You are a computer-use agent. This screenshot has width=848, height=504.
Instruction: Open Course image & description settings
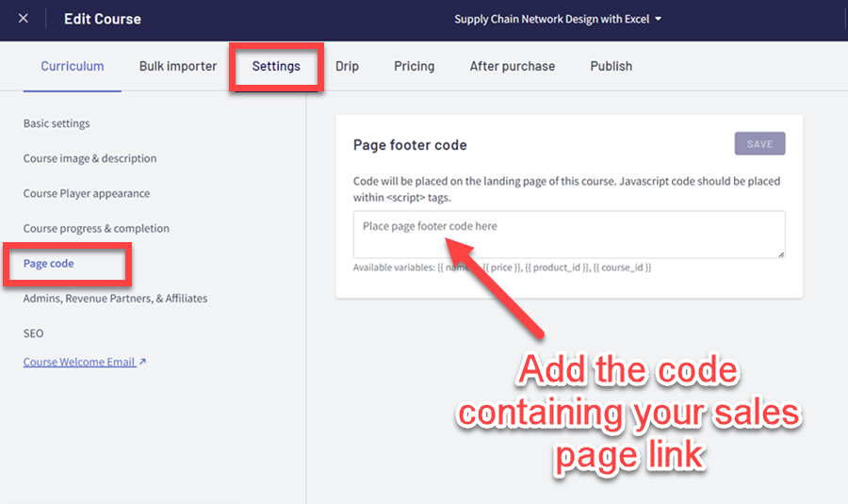(90, 158)
